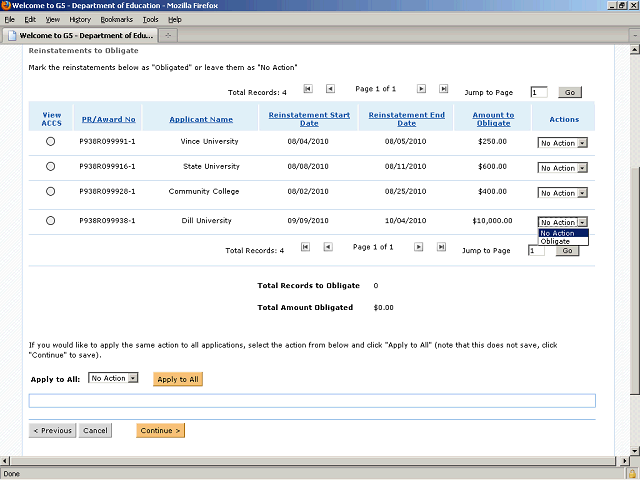
Task: Open Actions dropdown for Vince University
Action: click(x=563, y=143)
